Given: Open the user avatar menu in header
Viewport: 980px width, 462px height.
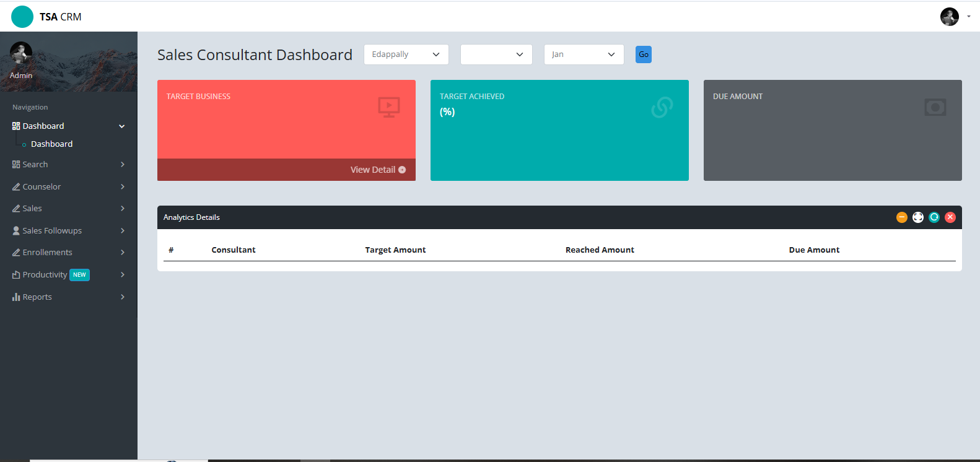Looking at the screenshot, I should coord(954,17).
